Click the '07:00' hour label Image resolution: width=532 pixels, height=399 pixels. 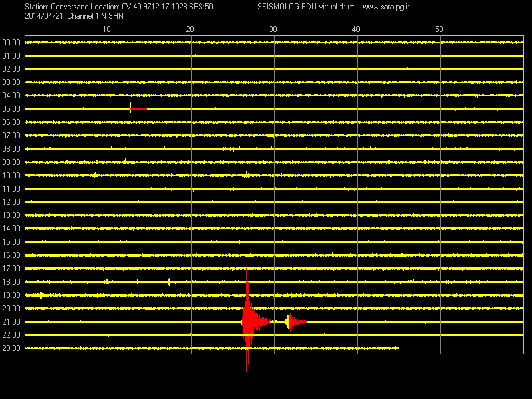pyautogui.click(x=11, y=136)
